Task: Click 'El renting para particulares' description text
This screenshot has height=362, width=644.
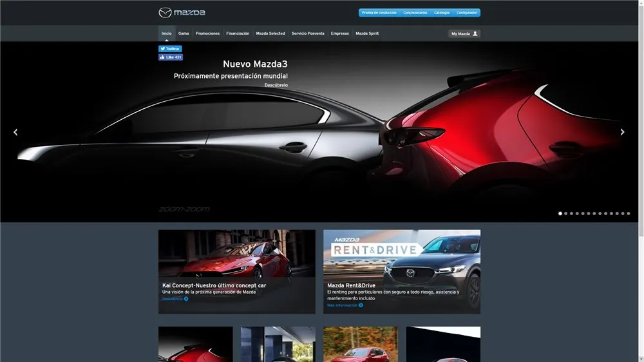Action: [x=393, y=295]
